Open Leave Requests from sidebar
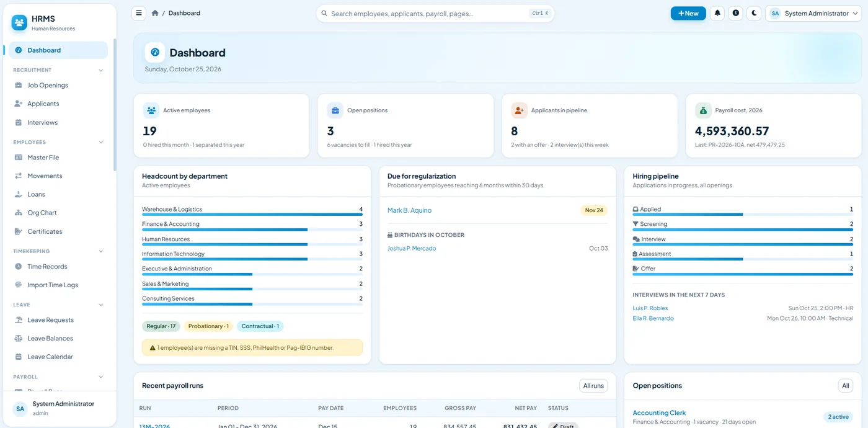868x428 pixels. 58,320
